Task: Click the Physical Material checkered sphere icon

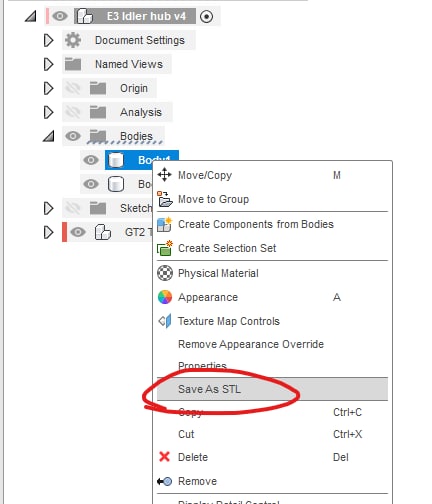Action: pos(165,273)
